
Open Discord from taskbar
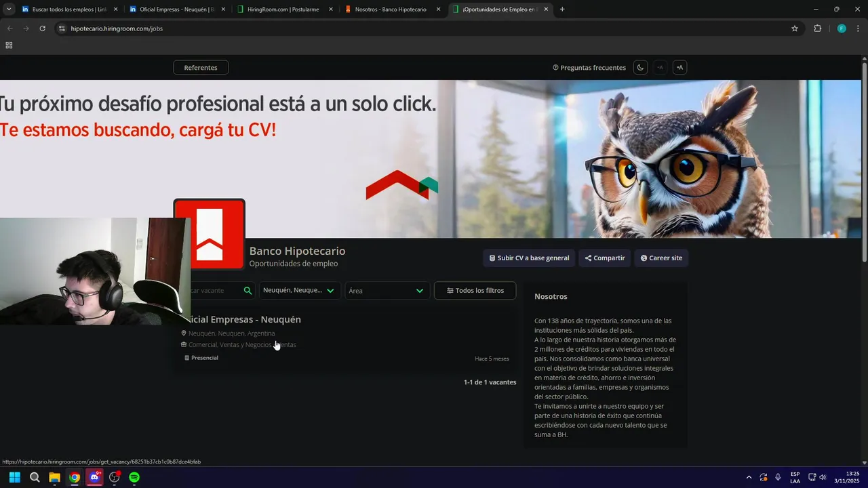coord(94,477)
